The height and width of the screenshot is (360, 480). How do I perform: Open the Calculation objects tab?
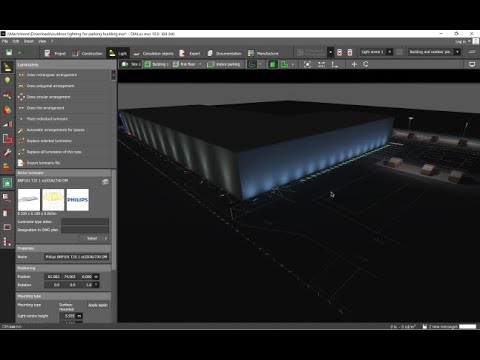pyautogui.click(x=154, y=53)
